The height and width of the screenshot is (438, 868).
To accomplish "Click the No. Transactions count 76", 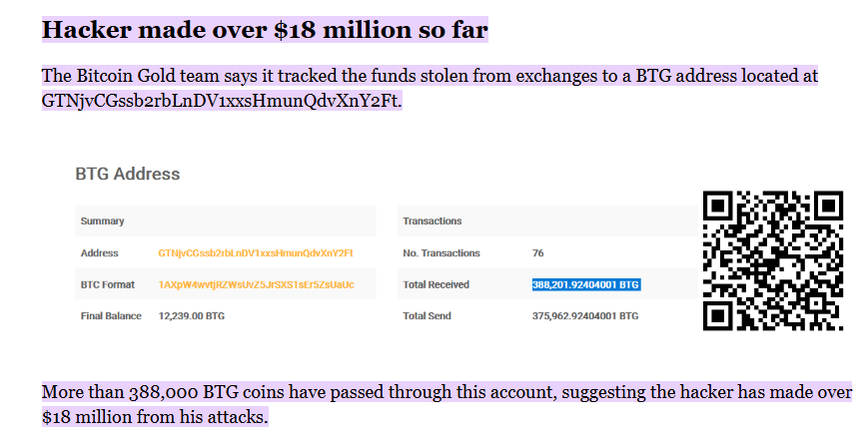I will tap(538, 253).
